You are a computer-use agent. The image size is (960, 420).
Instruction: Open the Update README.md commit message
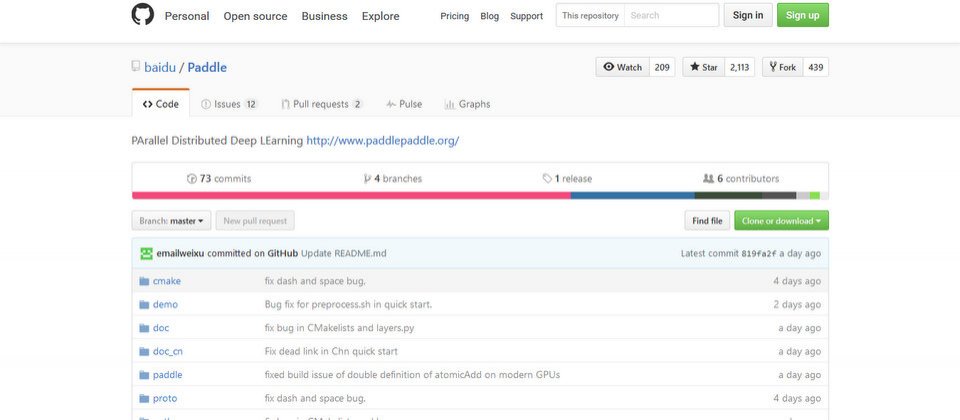pyautogui.click(x=343, y=253)
